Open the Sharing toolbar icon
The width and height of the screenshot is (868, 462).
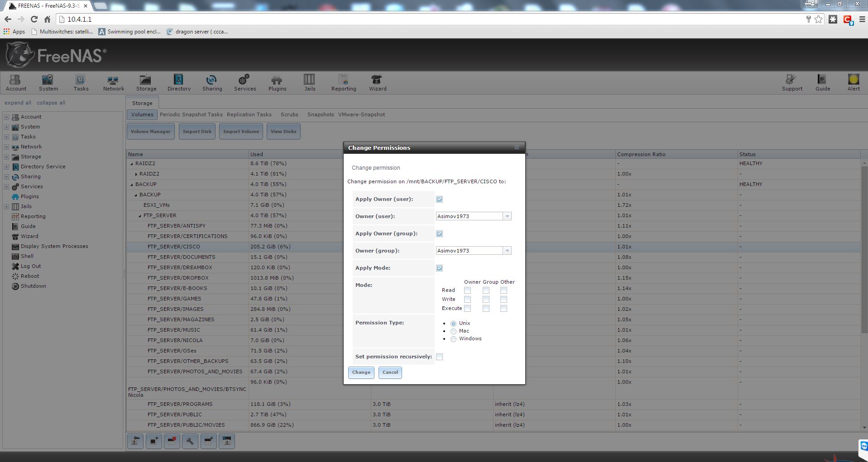click(x=212, y=83)
